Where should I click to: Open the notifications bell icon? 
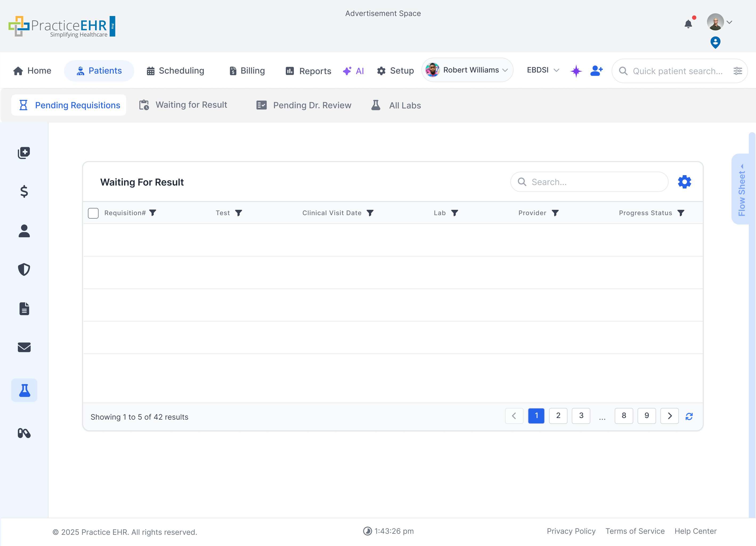[x=688, y=24]
